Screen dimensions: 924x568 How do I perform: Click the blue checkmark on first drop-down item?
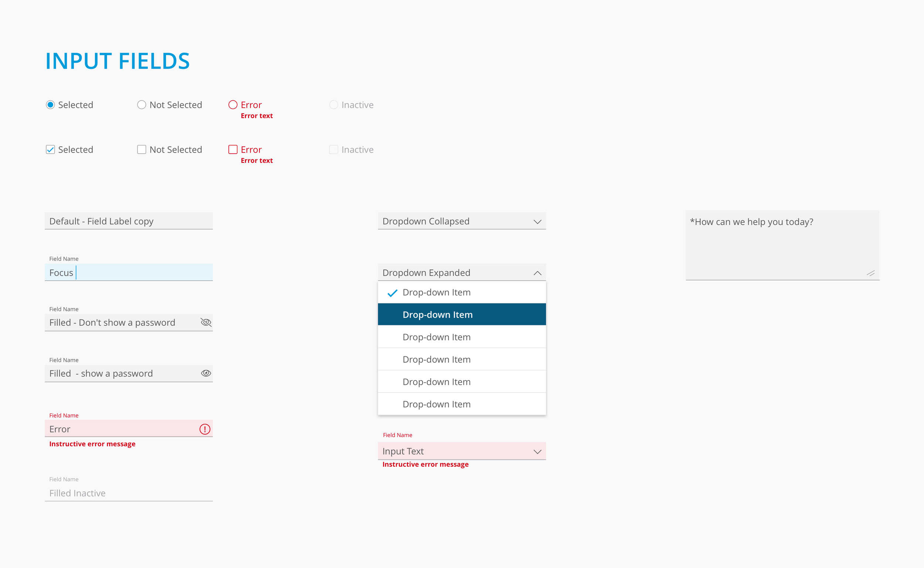click(392, 293)
